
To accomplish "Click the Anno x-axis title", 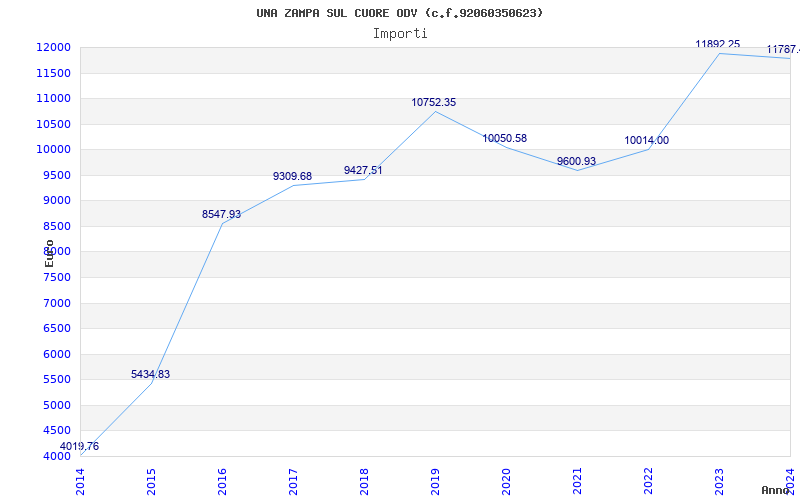I will (x=776, y=490).
